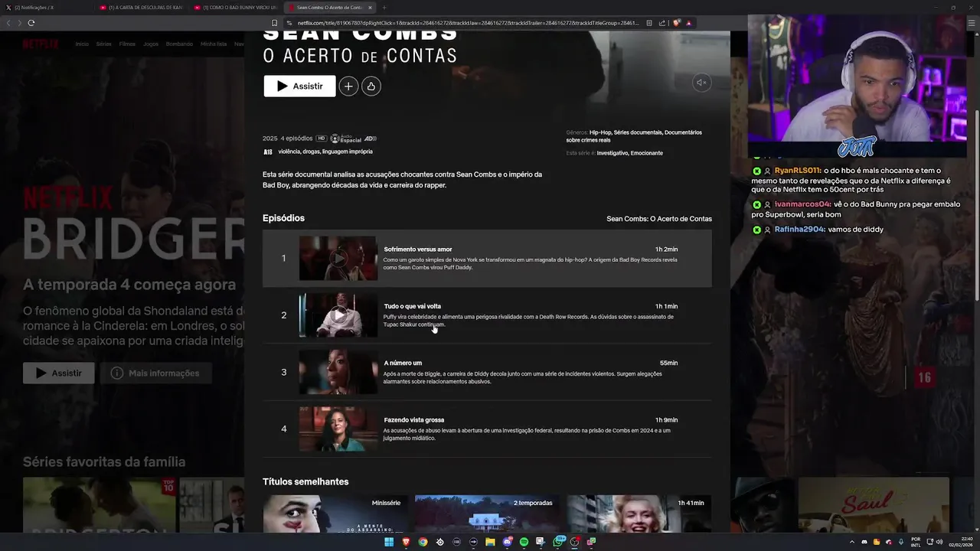Image resolution: width=980 pixels, height=551 pixels.
Task: Click Assistir on the Bridgerton banner
Action: (59, 373)
